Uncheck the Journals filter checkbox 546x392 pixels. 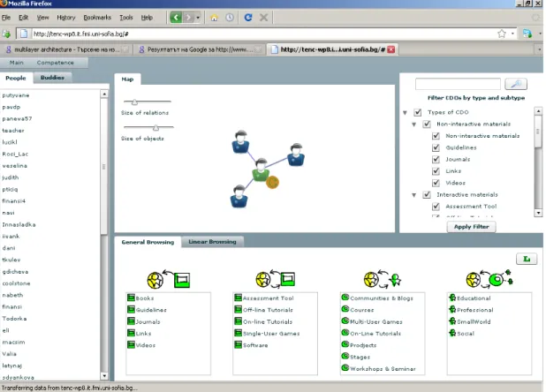pyautogui.click(x=436, y=159)
